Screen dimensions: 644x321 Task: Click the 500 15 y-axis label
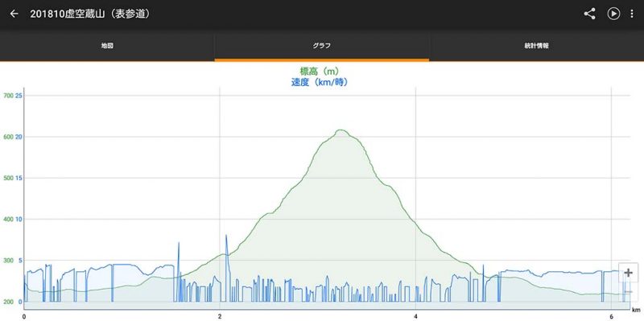click(x=13, y=178)
